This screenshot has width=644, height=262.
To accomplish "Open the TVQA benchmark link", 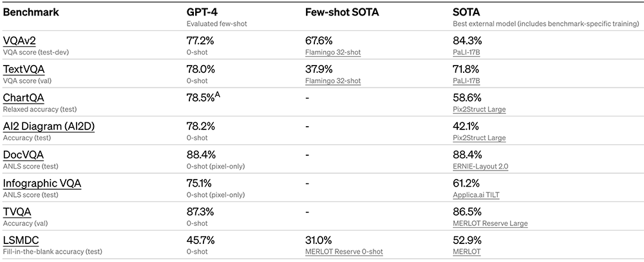I will pos(17,212).
